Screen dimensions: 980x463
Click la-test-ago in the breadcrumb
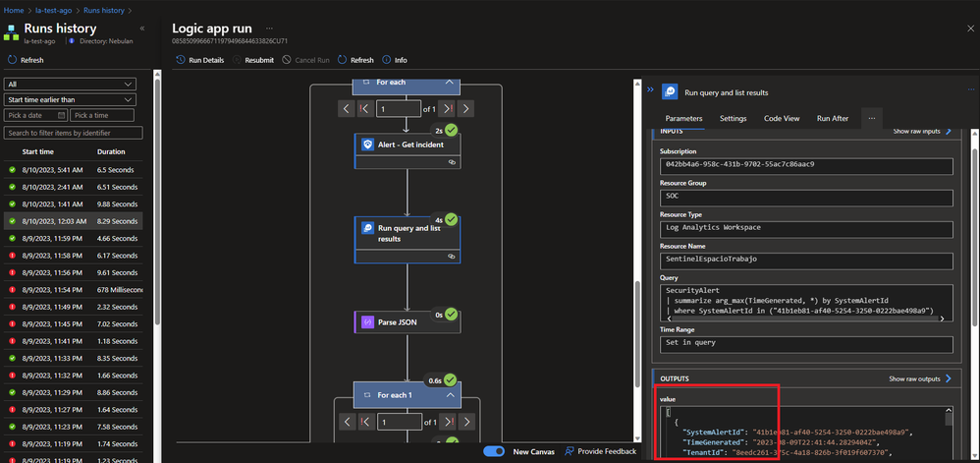(53, 10)
